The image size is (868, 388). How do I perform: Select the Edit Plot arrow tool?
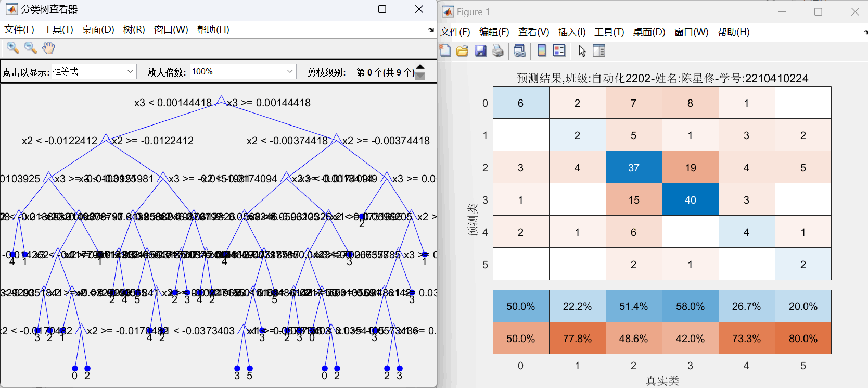click(x=582, y=51)
